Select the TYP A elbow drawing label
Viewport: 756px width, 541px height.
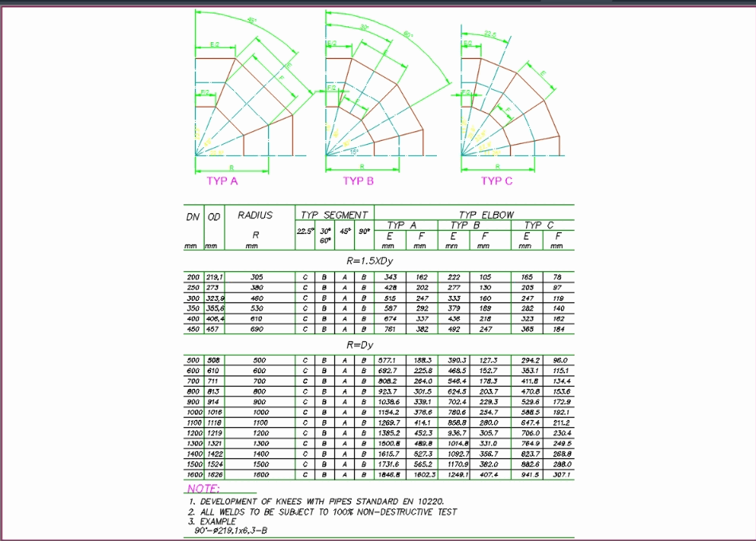(x=221, y=181)
